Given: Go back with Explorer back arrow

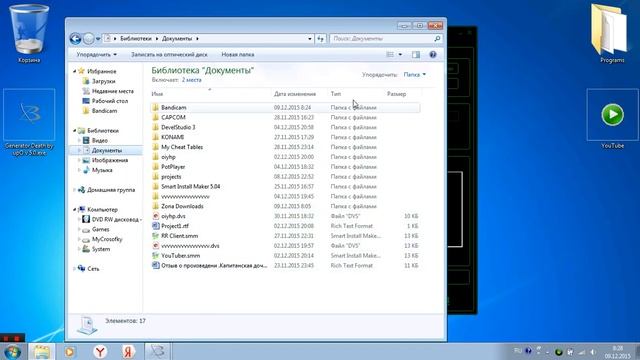Looking at the screenshot, I should [x=76, y=39].
